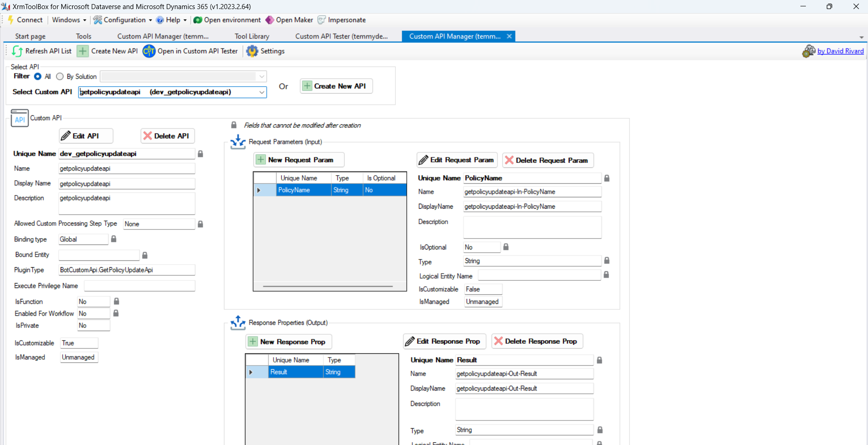Screen dimensions: 868x445
Task: Switch to the first Custom API Manager tab
Action: [x=163, y=36]
